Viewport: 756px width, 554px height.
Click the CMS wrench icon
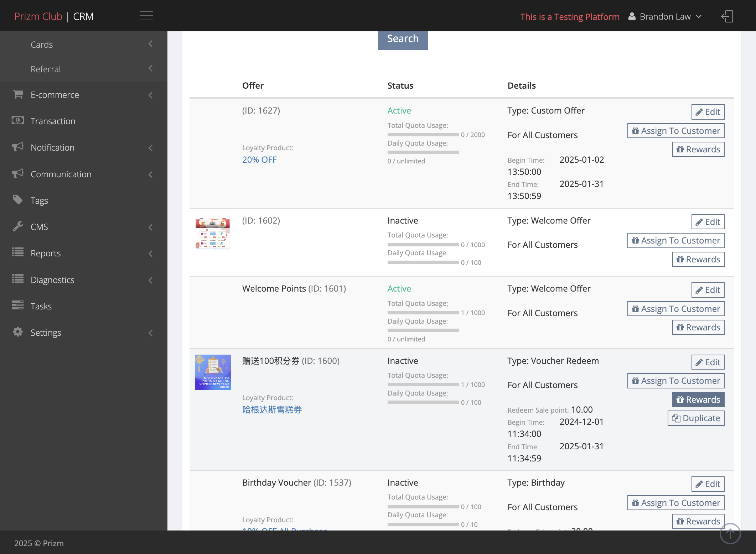[x=18, y=226]
